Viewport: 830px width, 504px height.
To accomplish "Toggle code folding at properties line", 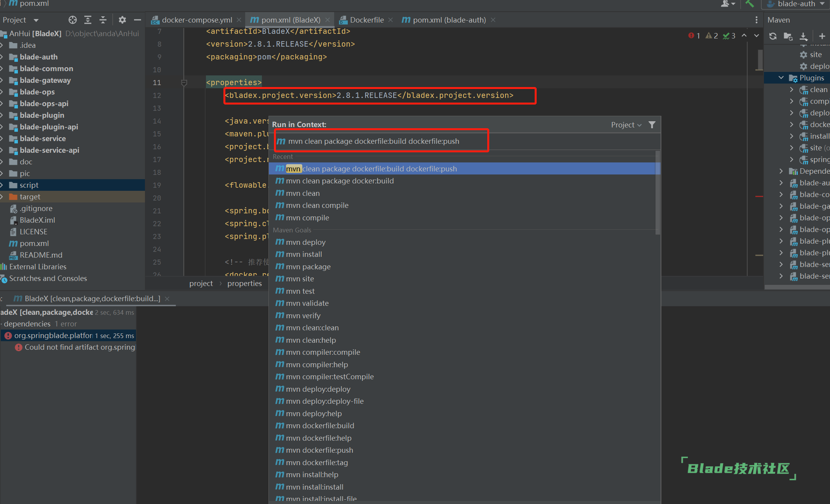I will (184, 82).
